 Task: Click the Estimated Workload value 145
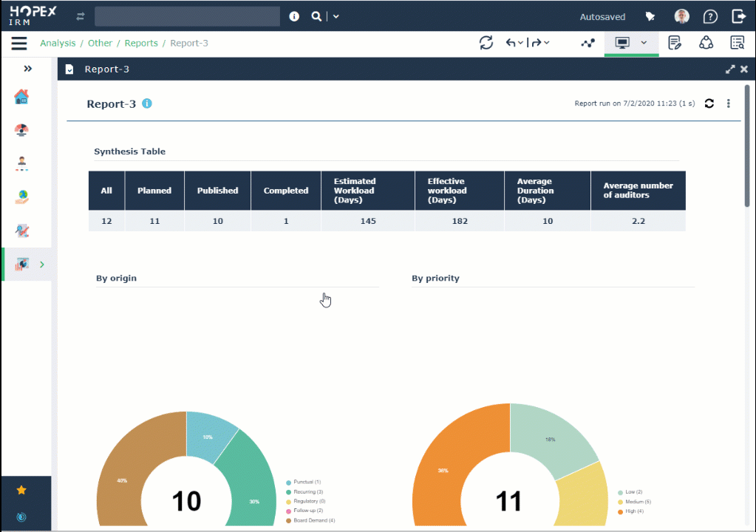point(368,221)
